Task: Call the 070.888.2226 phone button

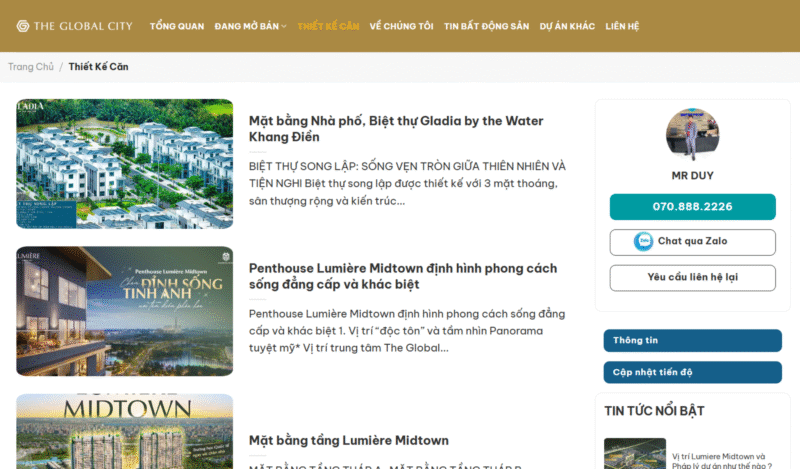Action: [692, 207]
